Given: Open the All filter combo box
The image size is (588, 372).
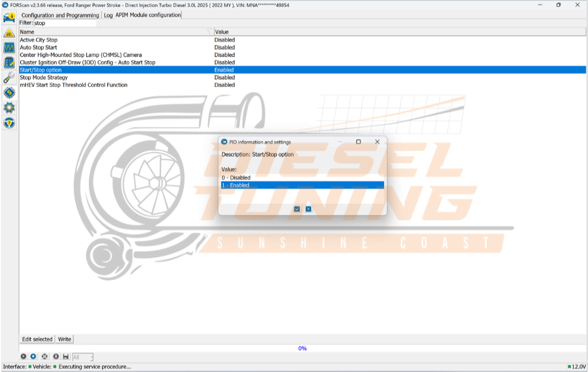Looking at the screenshot, I should [x=82, y=357].
